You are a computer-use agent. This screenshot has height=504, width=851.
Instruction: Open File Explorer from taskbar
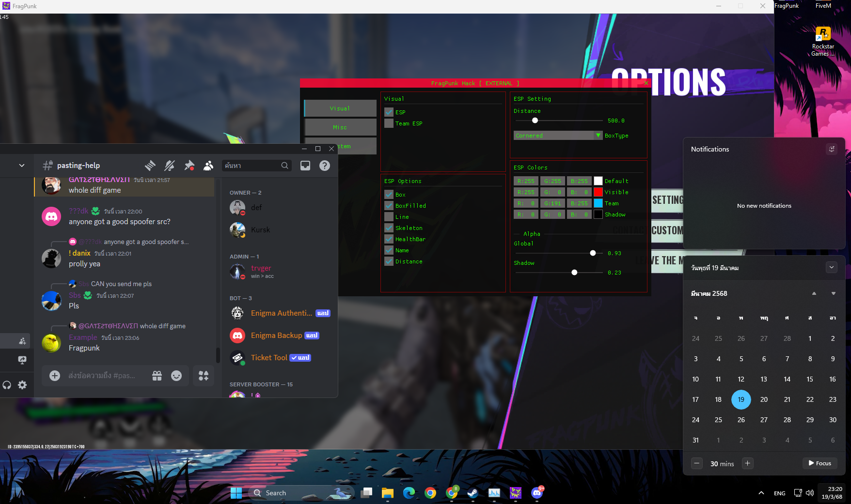(388, 493)
